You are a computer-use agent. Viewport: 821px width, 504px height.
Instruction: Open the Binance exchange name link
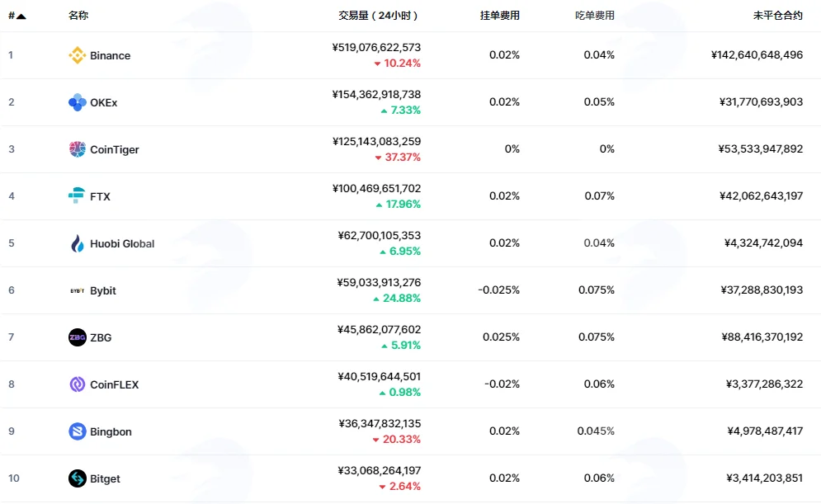(x=110, y=55)
